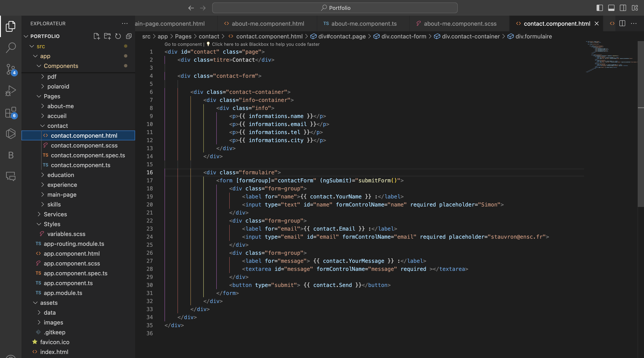Open app-routing.module.ts file
This screenshot has height=358, width=644.
pos(74,244)
